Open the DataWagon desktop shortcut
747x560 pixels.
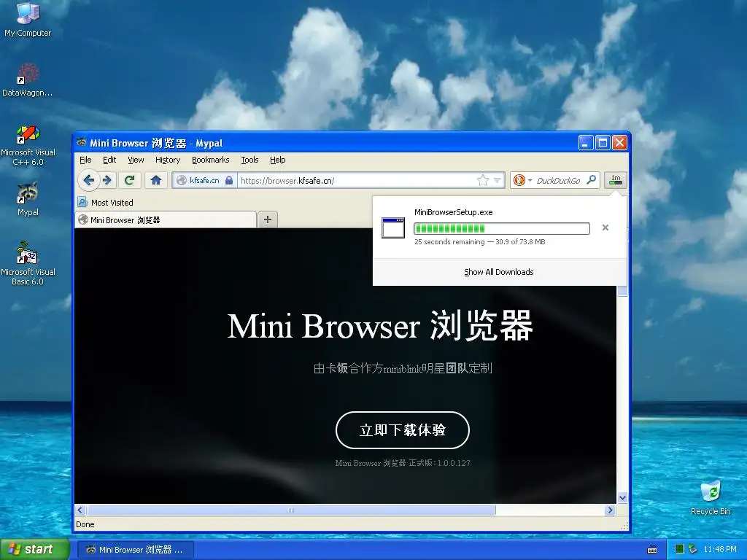click(28, 80)
